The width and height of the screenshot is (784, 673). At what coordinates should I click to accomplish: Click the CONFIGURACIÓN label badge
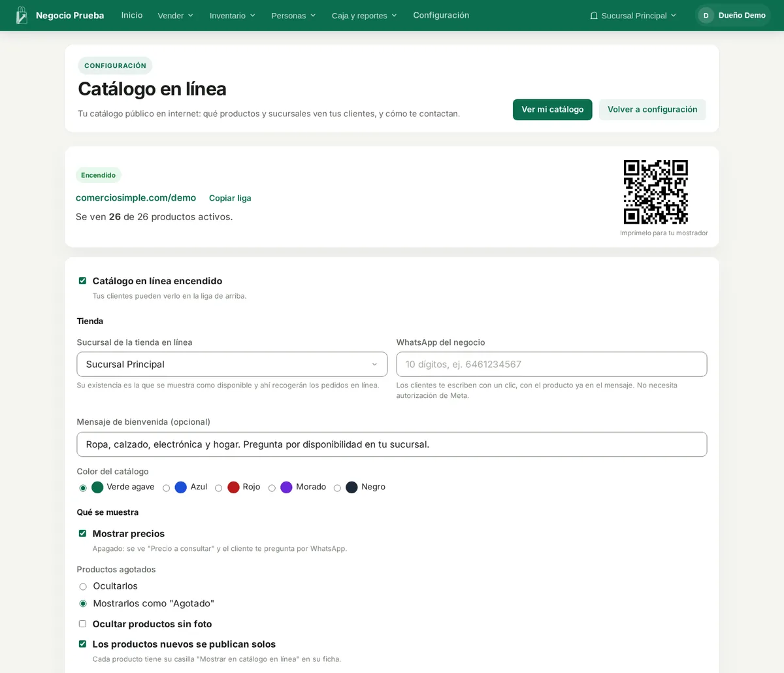[x=115, y=65]
